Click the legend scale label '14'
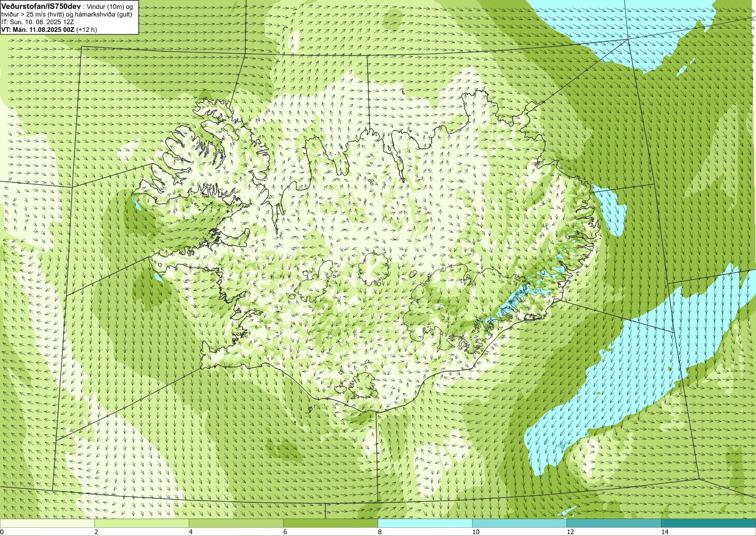Viewport: 756px width, 536px height. (x=665, y=532)
